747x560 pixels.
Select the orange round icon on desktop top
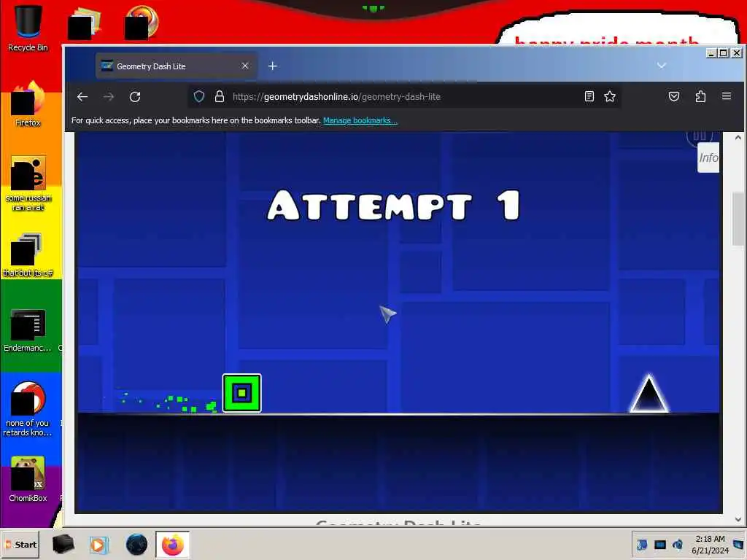142,22
